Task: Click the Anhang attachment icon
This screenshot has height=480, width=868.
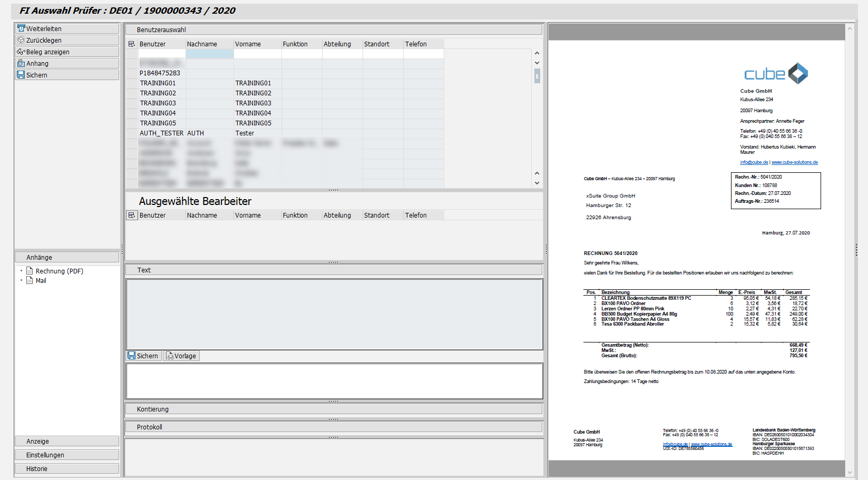Action: 21,63
